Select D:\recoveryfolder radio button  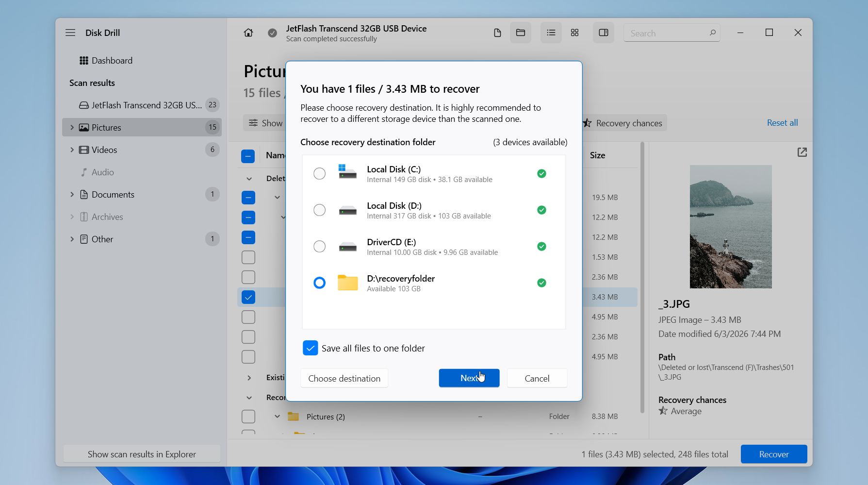click(319, 283)
